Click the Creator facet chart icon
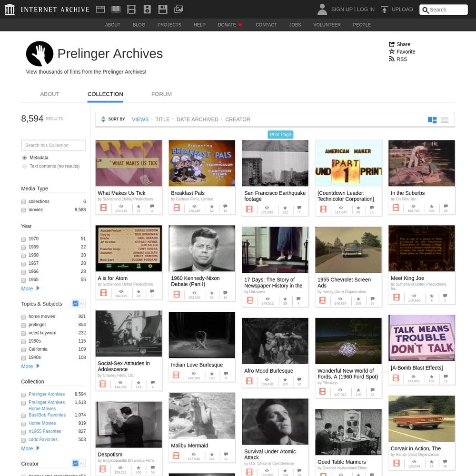 click(75, 464)
